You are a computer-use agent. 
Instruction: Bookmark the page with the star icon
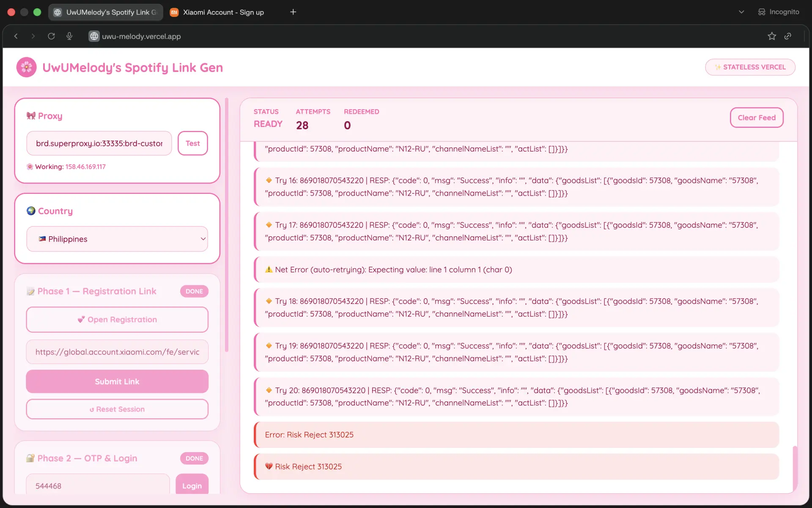[x=772, y=36]
